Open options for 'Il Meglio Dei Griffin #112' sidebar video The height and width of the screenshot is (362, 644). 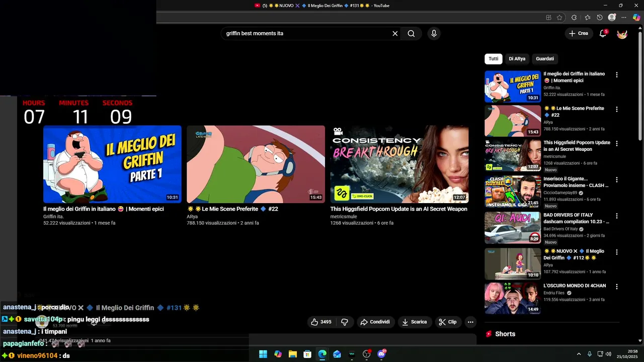(617, 252)
